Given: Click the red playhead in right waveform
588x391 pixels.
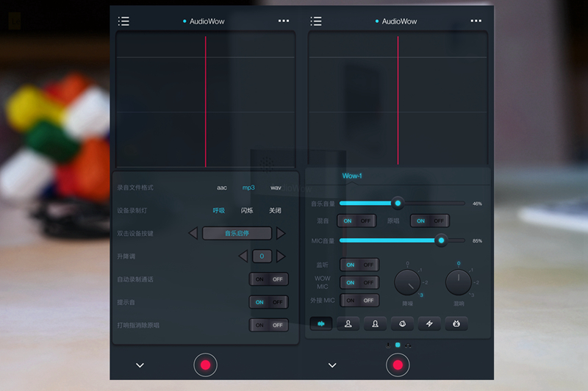Looking at the screenshot, I should tap(398, 100).
